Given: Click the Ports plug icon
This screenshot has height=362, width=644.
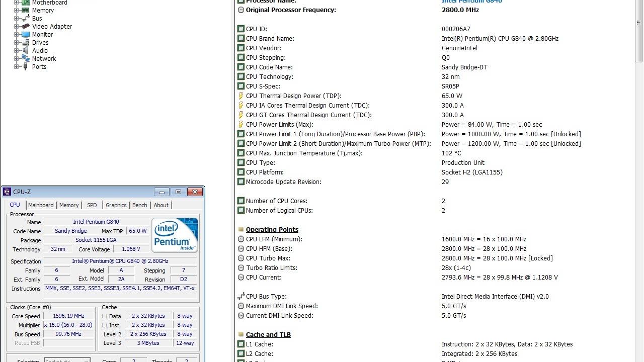Looking at the screenshot, I should point(26,66).
